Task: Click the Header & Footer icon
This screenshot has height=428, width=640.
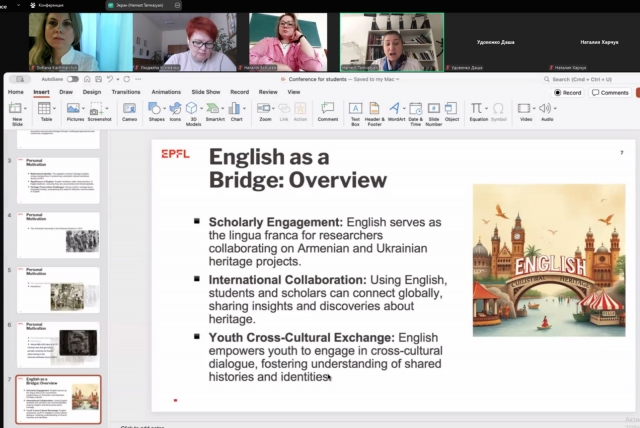Action: [x=374, y=109]
